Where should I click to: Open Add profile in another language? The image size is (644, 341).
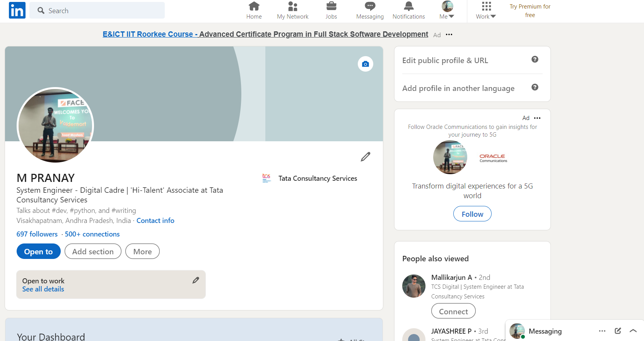[458, 88]
